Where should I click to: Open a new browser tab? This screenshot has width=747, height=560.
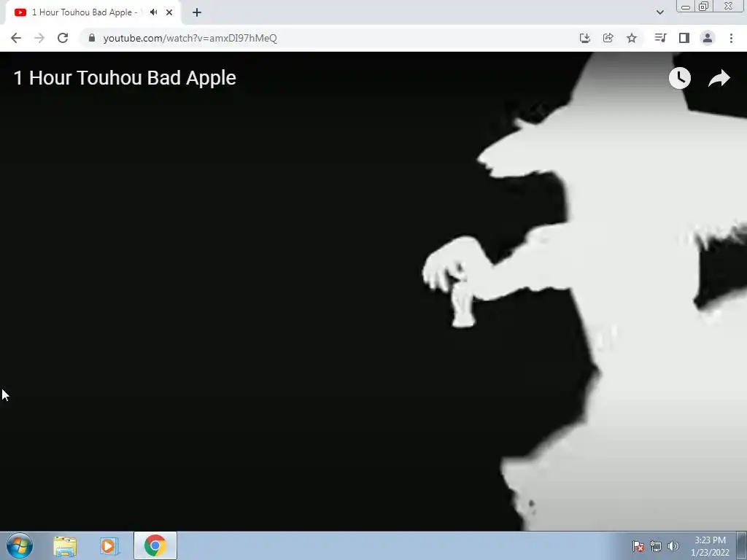(x=197, y=12)
